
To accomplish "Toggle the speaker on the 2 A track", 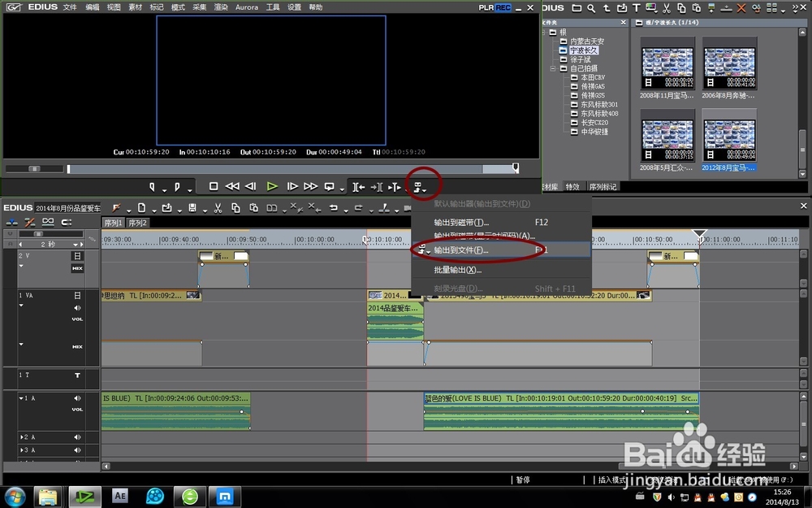I will point(78,437).
